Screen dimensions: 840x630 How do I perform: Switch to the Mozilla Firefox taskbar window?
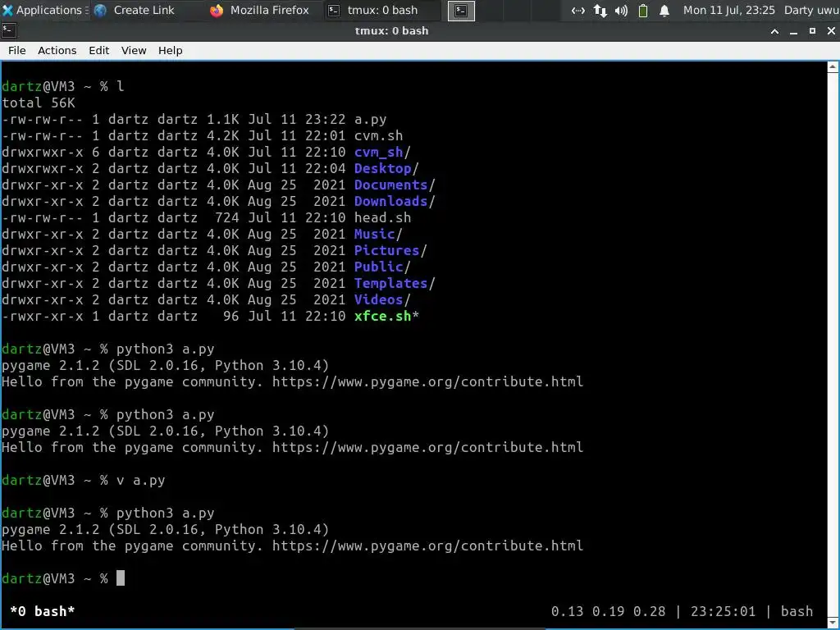260,10
